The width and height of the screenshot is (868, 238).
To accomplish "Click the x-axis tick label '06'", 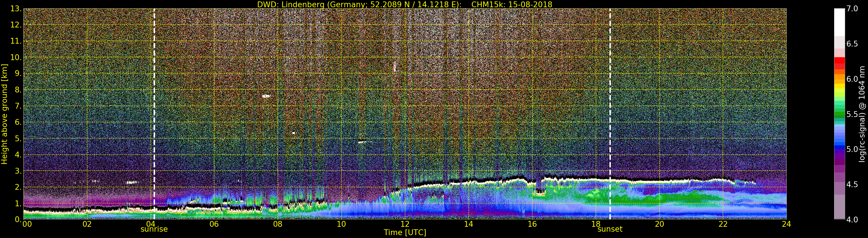I will tap(214, 224).
